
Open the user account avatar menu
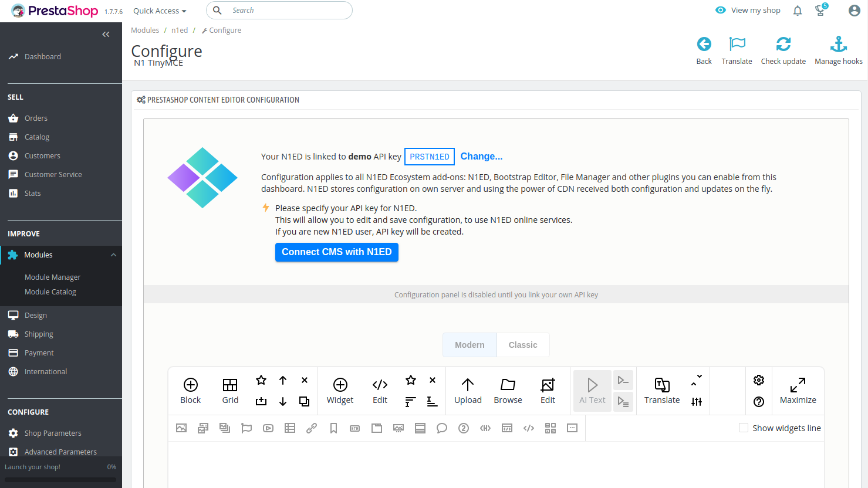[855, 11]
